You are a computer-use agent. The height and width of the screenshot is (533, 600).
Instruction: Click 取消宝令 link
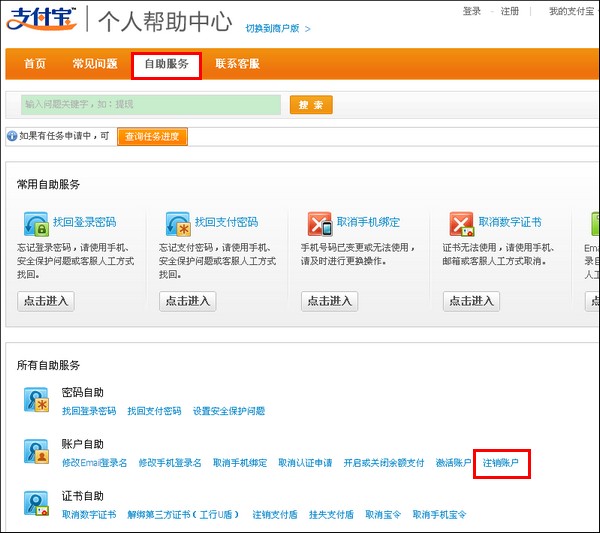tap(383, 515)
